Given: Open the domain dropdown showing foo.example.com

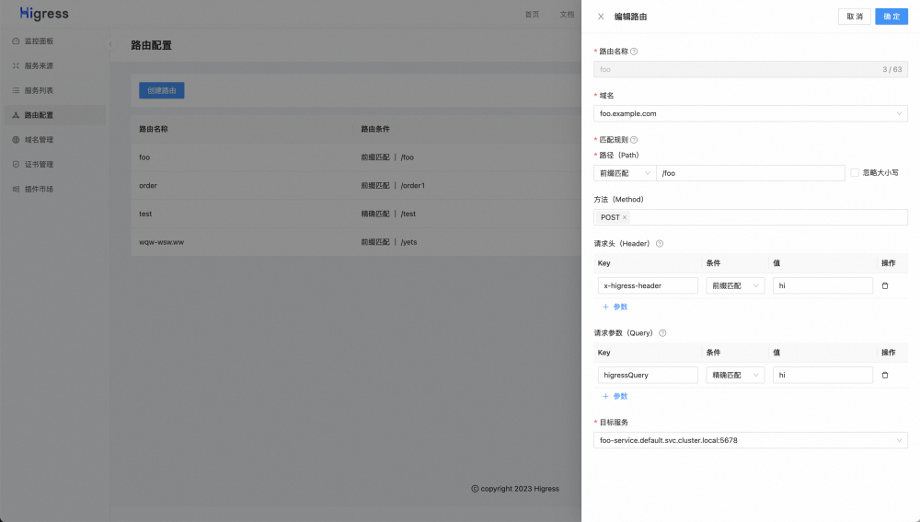Looking at the screenshot, I should point(750,114).
